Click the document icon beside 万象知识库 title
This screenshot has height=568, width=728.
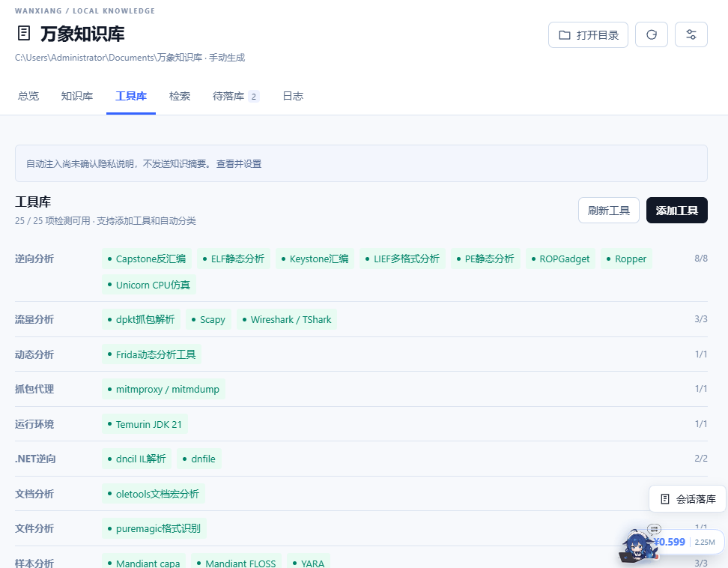(24, 34)
